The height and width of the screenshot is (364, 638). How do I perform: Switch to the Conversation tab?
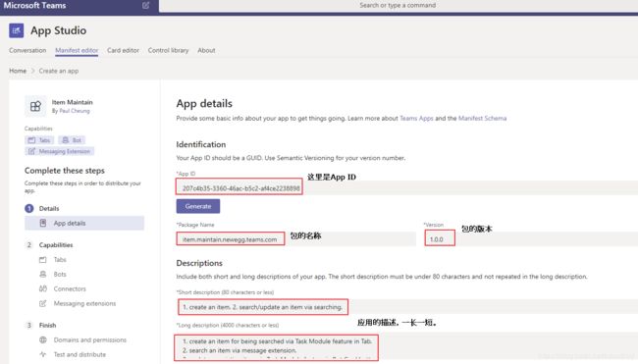[x=27, y=50]
